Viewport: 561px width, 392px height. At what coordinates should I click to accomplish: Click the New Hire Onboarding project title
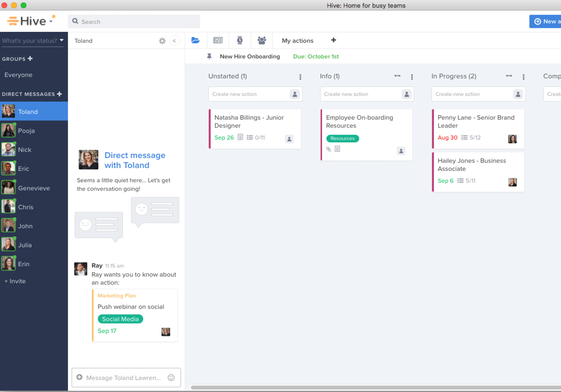pos(250,56)
